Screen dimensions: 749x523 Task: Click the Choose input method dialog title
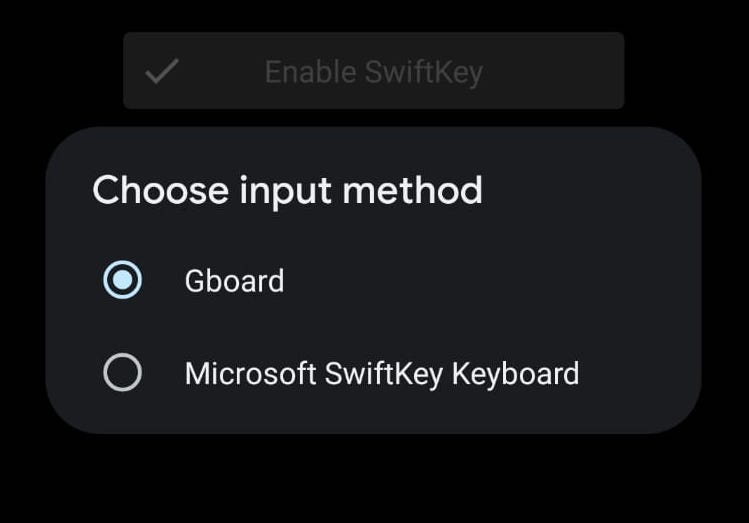click(x=287, y=190)
